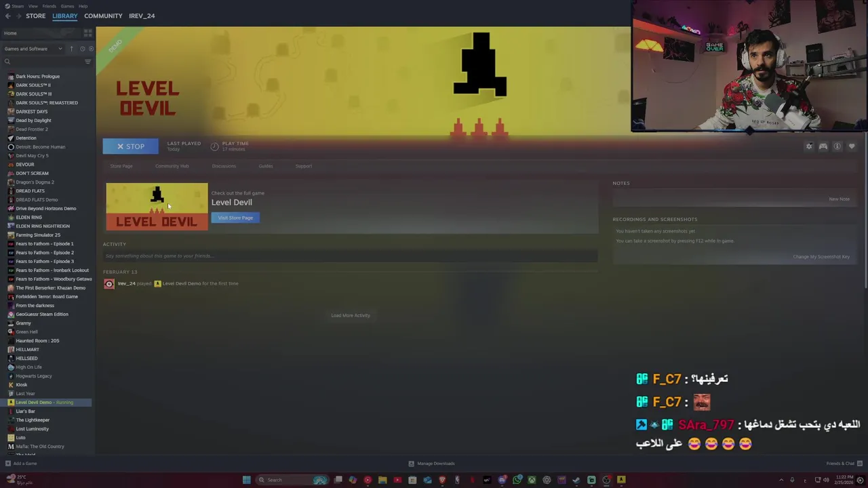Click the back navigation arrow
The image size is (868, 488).
click(8, 16)
